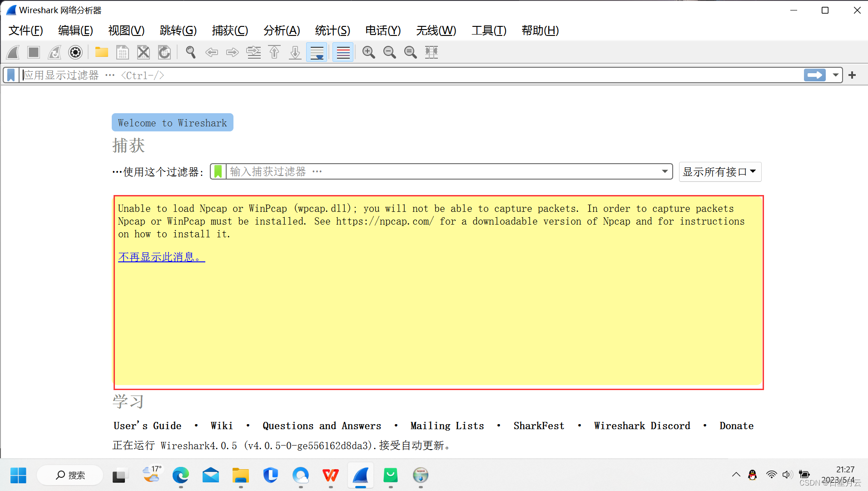Viewport: 868px width, 491px height.
Task: Click display filter bookmark icon
Action: click(11, 75)
